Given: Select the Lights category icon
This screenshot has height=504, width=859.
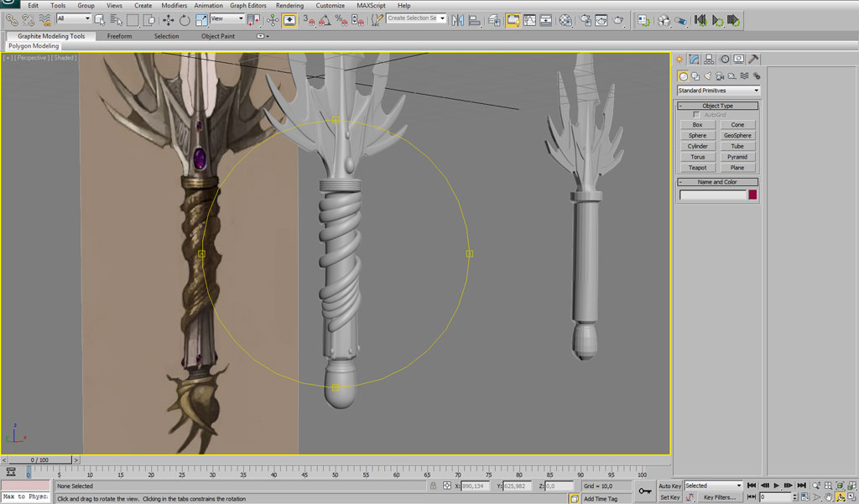Looking at the screenshot, I should pyautogui.click(x=707, y=76).
